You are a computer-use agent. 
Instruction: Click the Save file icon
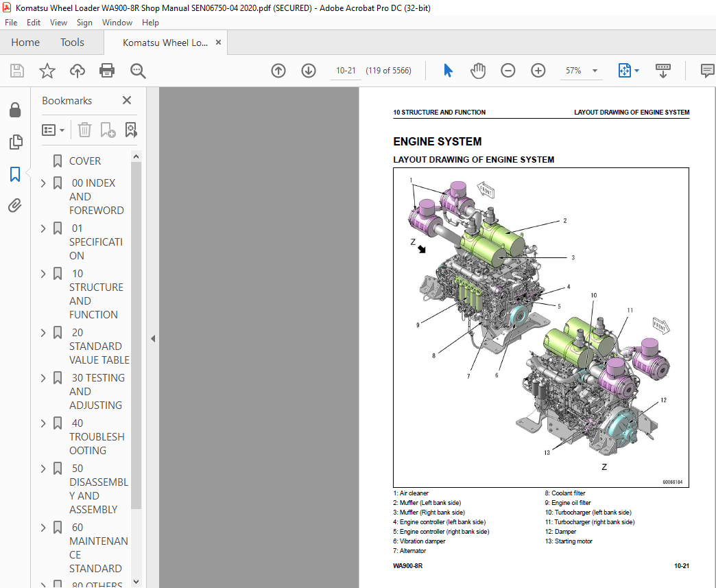(17, 71)
